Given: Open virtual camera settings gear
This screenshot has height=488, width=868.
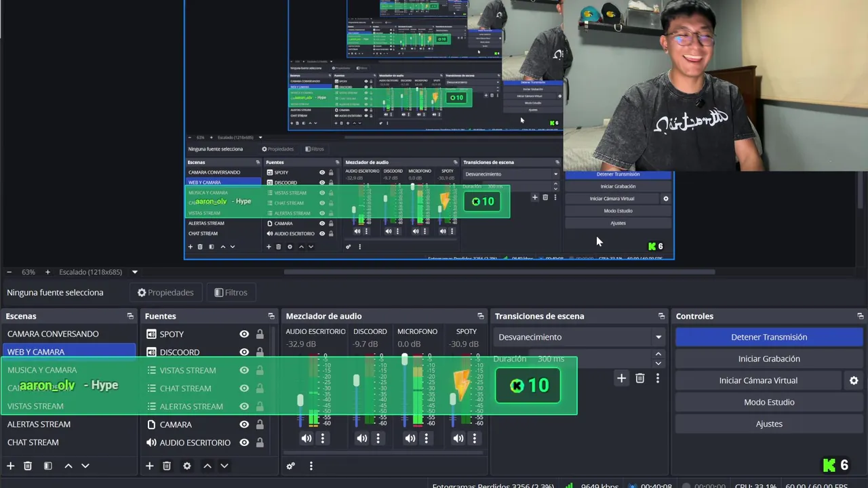Looking at the screenshot, I should click(854, 380).
